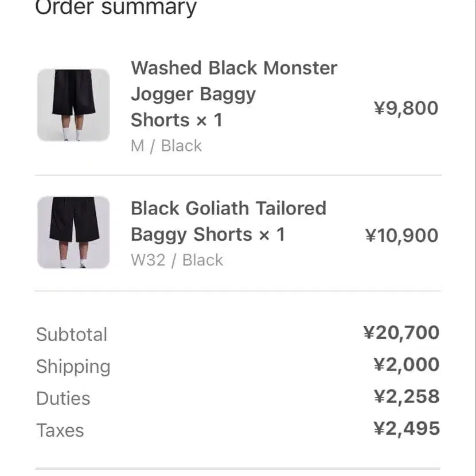Open the Washed Black Monster Jogger shorts thumbnail

coord(73,105)
